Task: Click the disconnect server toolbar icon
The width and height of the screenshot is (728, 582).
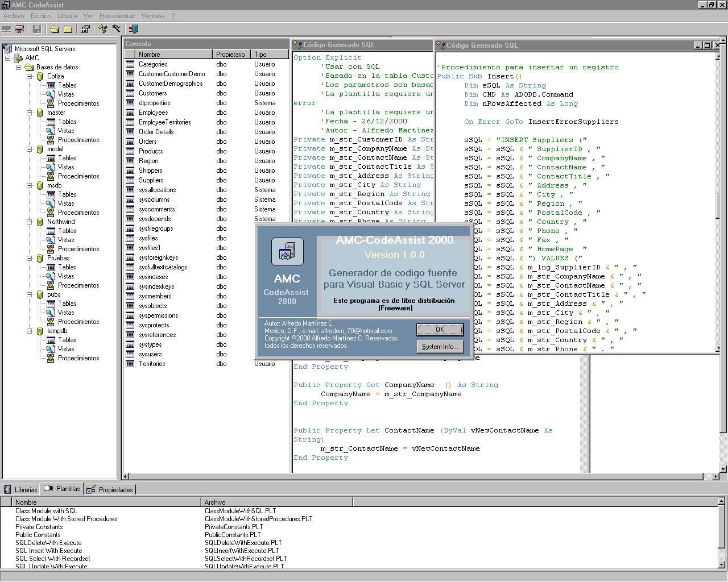Action: tap(20, 29)
